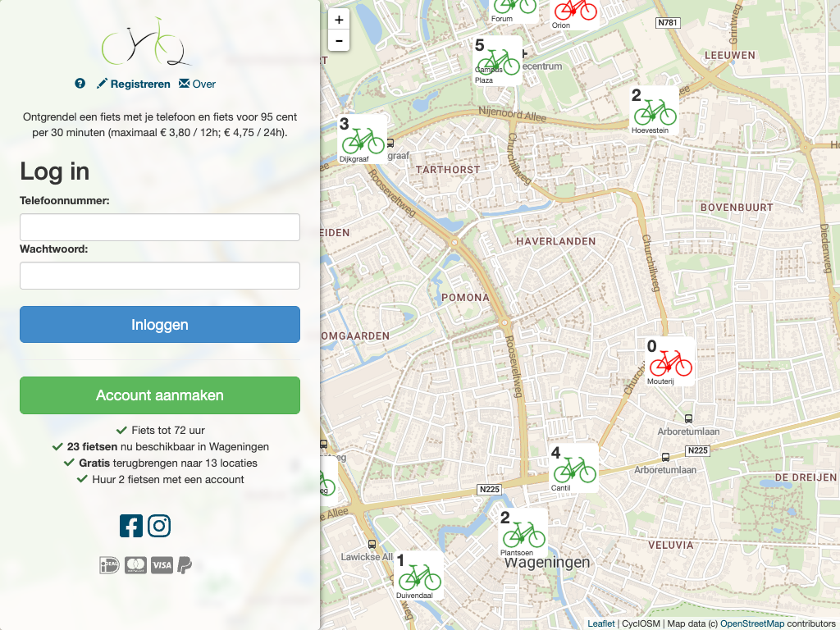
Task: Click the iDEAL payment icon
Action: (x=109, y=564)
